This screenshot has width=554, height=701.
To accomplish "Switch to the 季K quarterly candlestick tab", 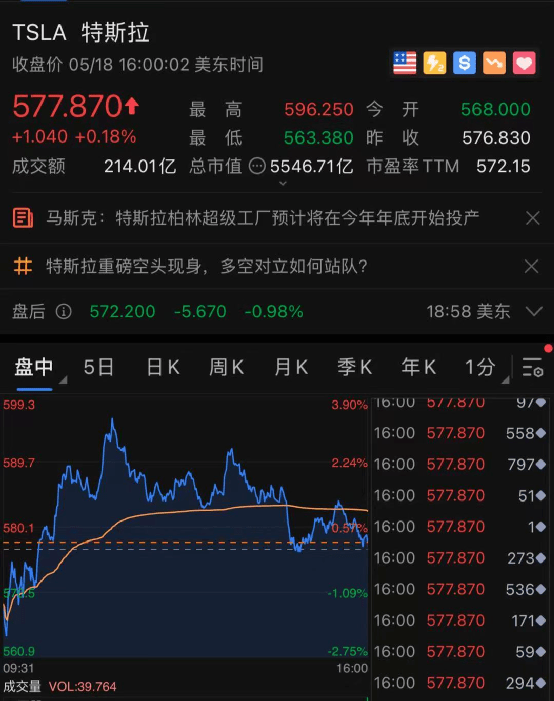I will click(x=355, y=367).
